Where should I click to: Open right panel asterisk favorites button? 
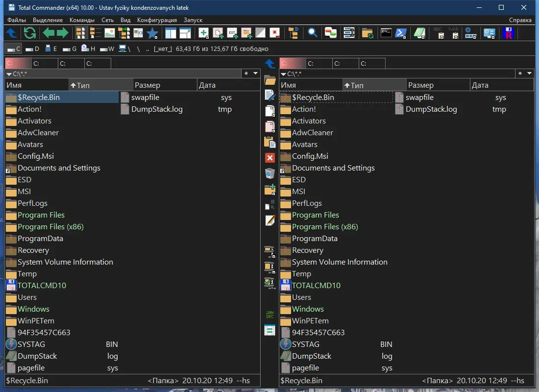click(520, 73)
